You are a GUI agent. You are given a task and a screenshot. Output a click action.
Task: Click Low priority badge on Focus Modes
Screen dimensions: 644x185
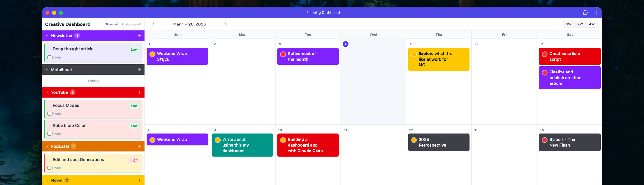(134, 106)
